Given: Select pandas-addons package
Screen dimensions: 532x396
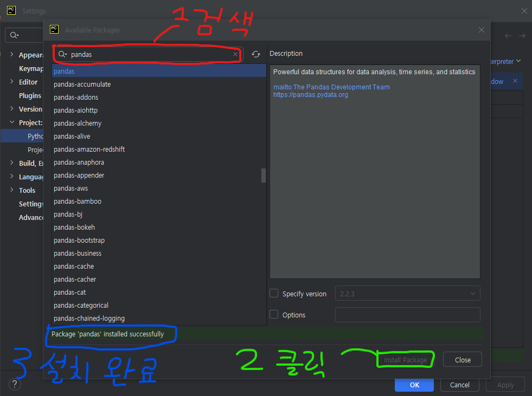Looking at the screenshot, I should click(x=159, y=98).
